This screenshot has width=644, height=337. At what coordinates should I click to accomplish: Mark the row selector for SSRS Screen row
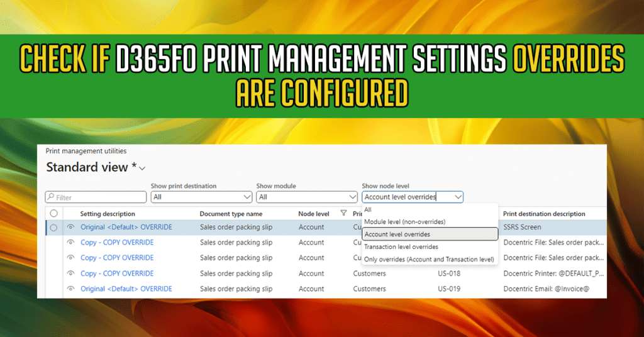point(54,228)
